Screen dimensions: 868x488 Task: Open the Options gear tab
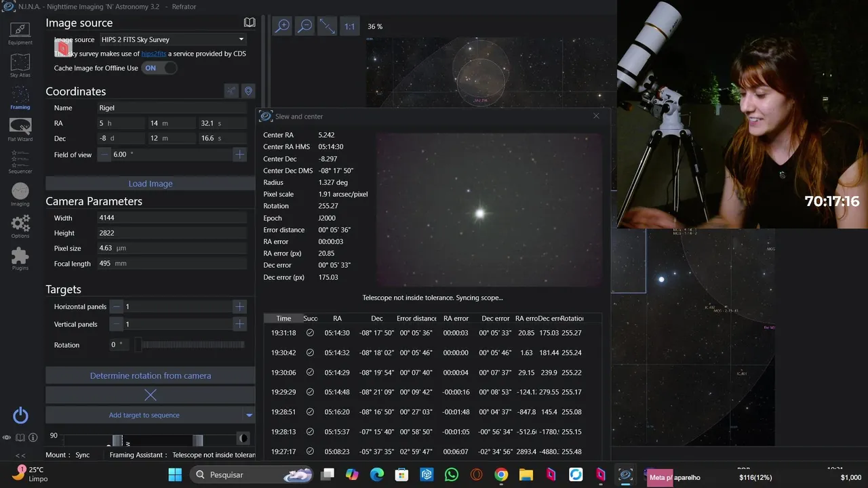point(20,226)
